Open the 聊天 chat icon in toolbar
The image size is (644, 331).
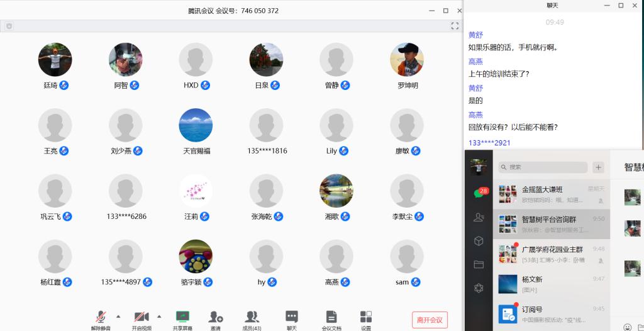click(291, 317)
